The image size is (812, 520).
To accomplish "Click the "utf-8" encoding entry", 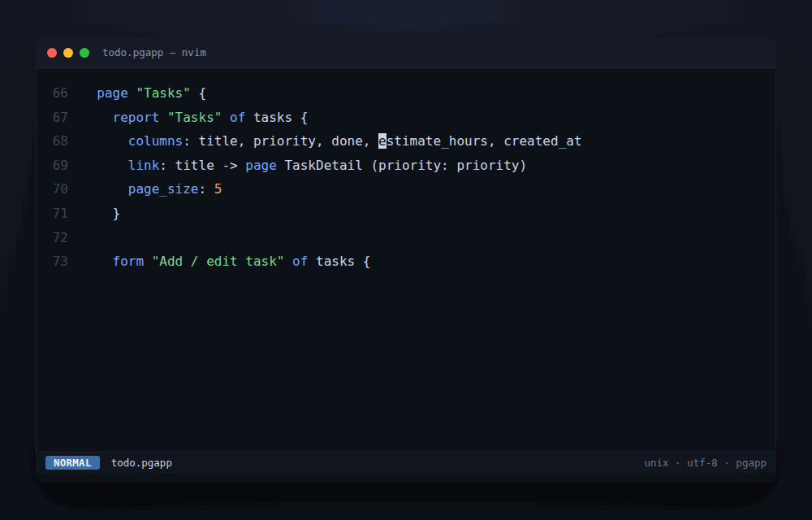I will coord(702,463).
